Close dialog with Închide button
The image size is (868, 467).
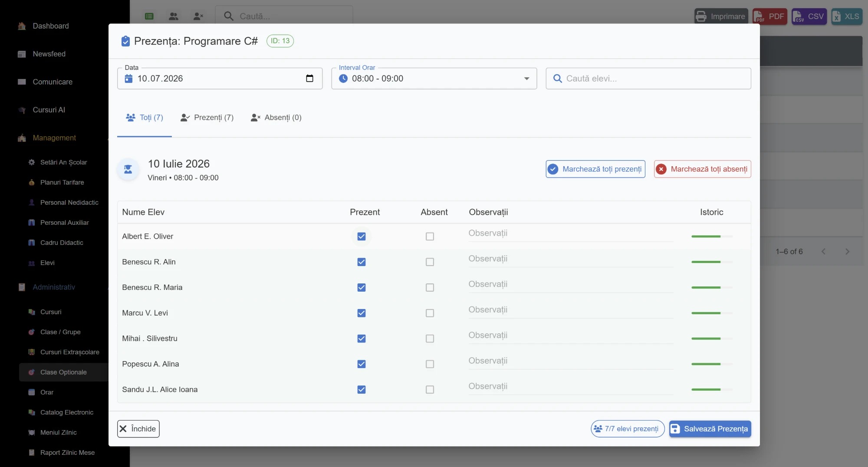coord(138,429)
